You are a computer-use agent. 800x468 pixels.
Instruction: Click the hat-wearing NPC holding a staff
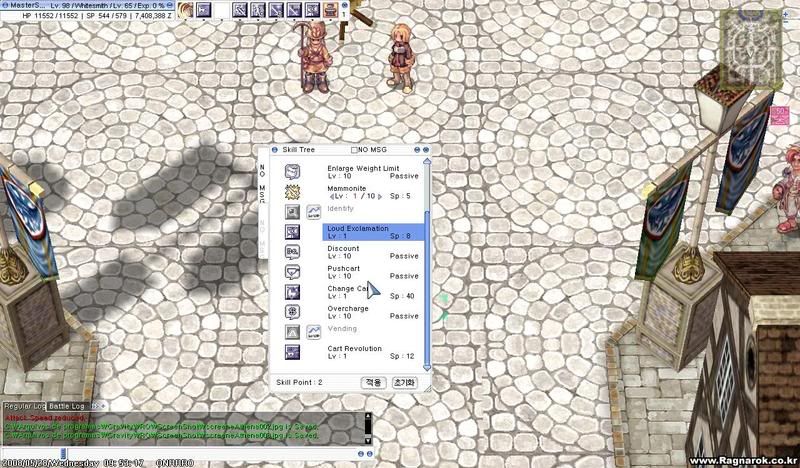tap(314, 57)
